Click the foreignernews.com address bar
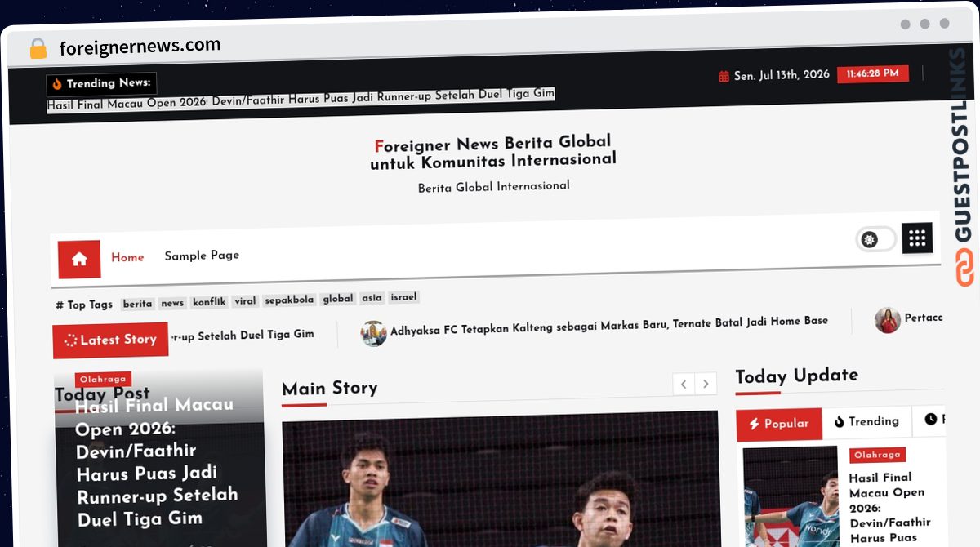The height and width of the screenshot is (547, 980). coord(140,47)
